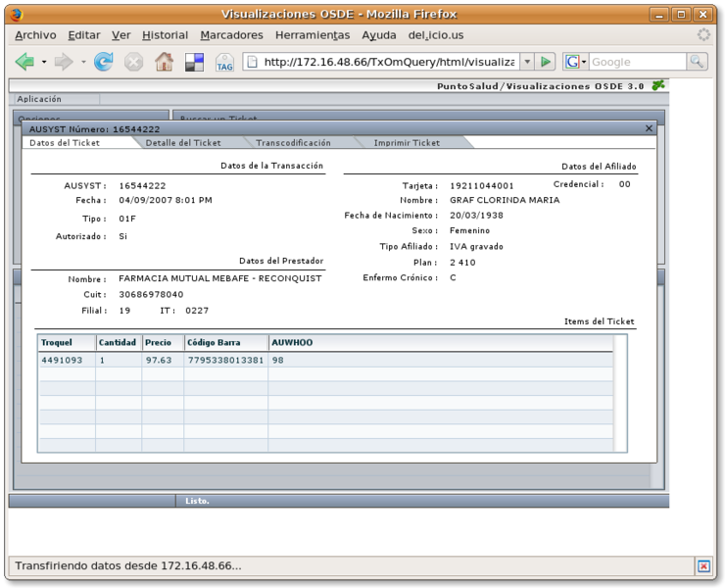Click the Transfiriendo datos status message
The width and height of the screenshot is (725, 588).
[128, 565]
